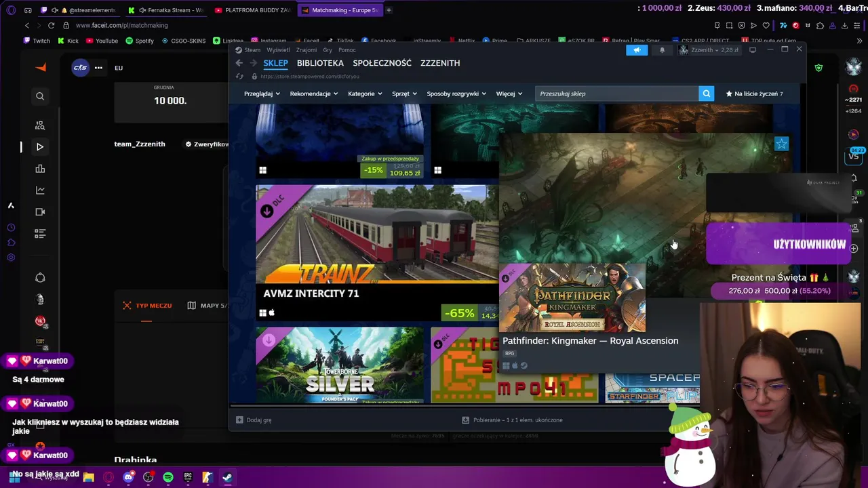868x488 pixels.
Task: Open the browser heart bookmarks icon
Action: click(x=766, y=26)
